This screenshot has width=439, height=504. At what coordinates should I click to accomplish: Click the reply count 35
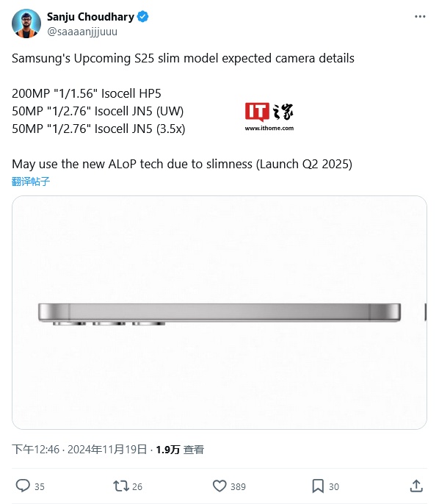[x=40, y=486]
